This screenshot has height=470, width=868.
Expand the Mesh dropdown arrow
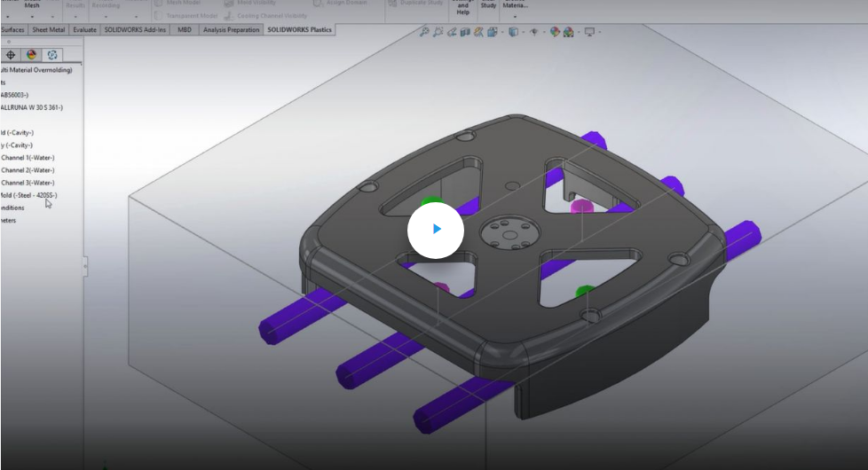[31, 17]
